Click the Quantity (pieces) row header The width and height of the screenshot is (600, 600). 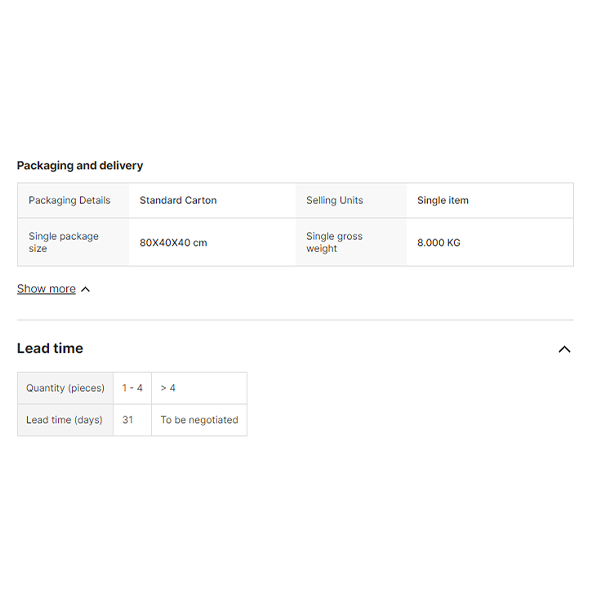click(65, 388)
